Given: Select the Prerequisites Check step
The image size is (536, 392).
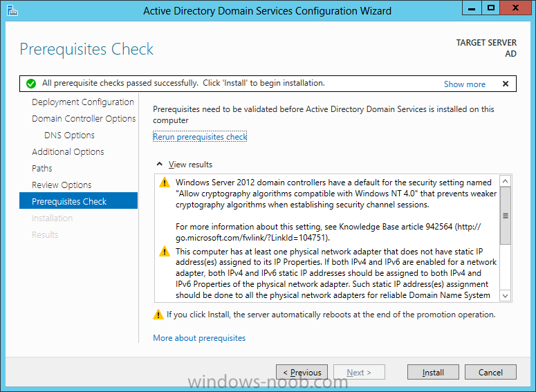Looking at the screenshot, I should pyautogui.click(x=79, y=200).
